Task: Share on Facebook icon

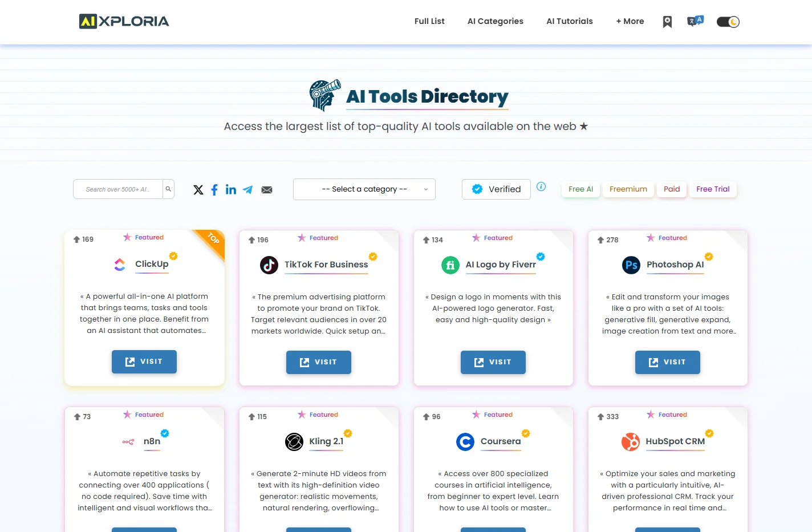Action: [x=214, y=190]
